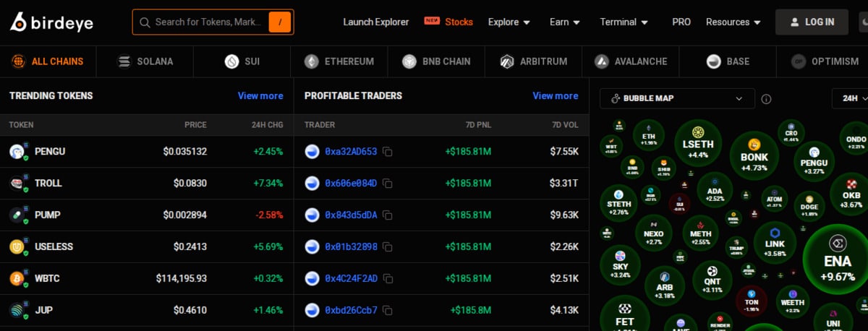Switch to the Avalanche chain tab
The image size is (868, 331).
630,61
